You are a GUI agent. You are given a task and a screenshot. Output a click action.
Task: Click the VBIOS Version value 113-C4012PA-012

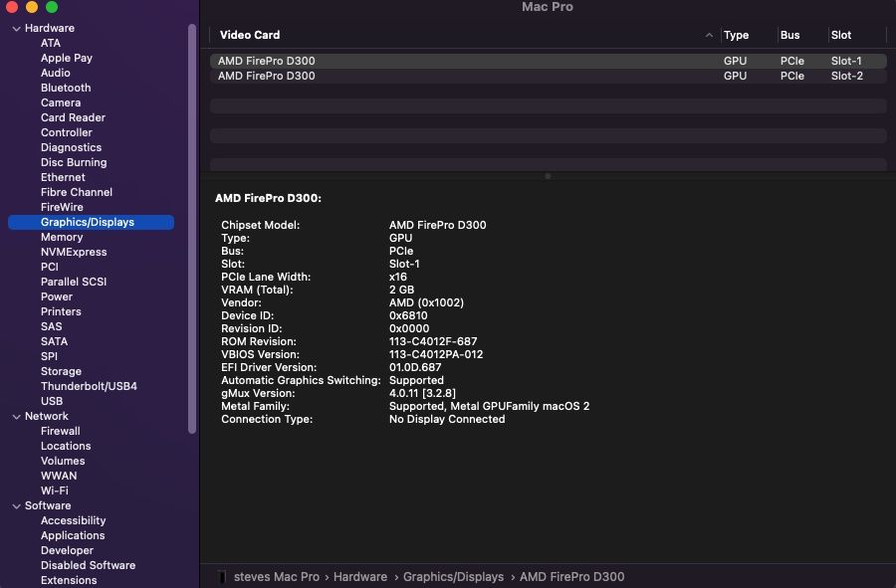pyautogui.click(x=436, y=354)
